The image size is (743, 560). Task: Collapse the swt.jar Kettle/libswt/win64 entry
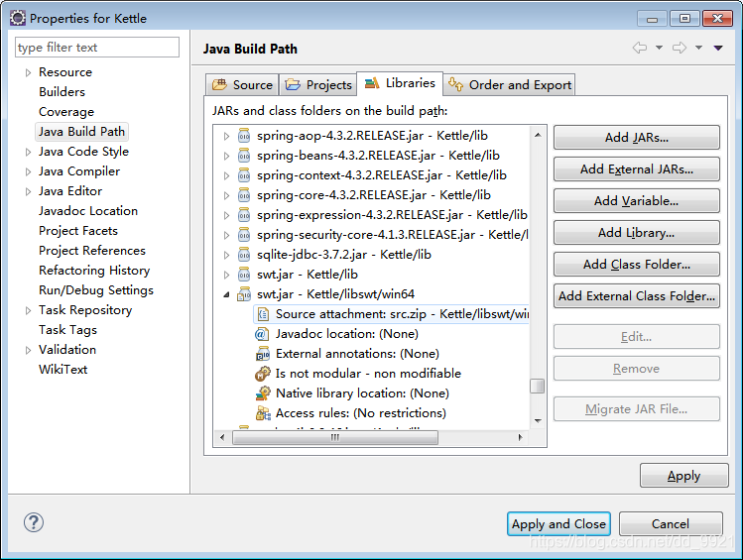tap(226, 295)
